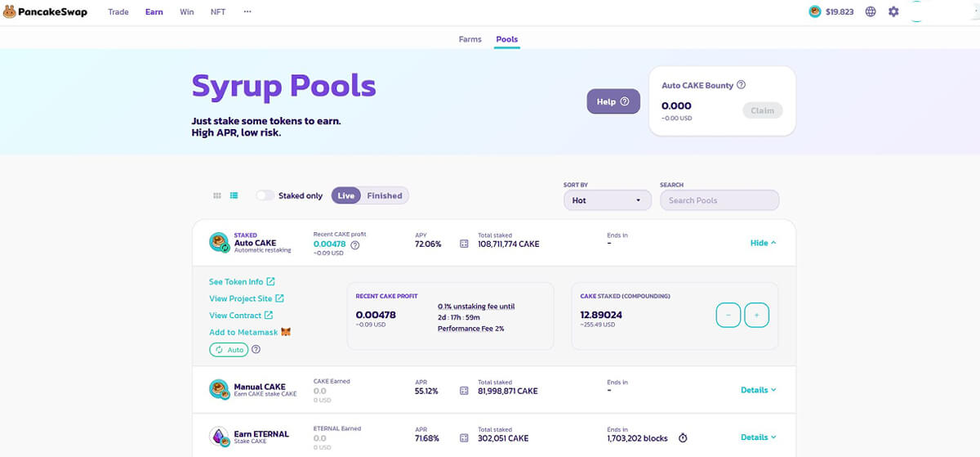Screen dimensions: 980x457
Task: Click the Syrup Pools heading
Action: (283, 85)
